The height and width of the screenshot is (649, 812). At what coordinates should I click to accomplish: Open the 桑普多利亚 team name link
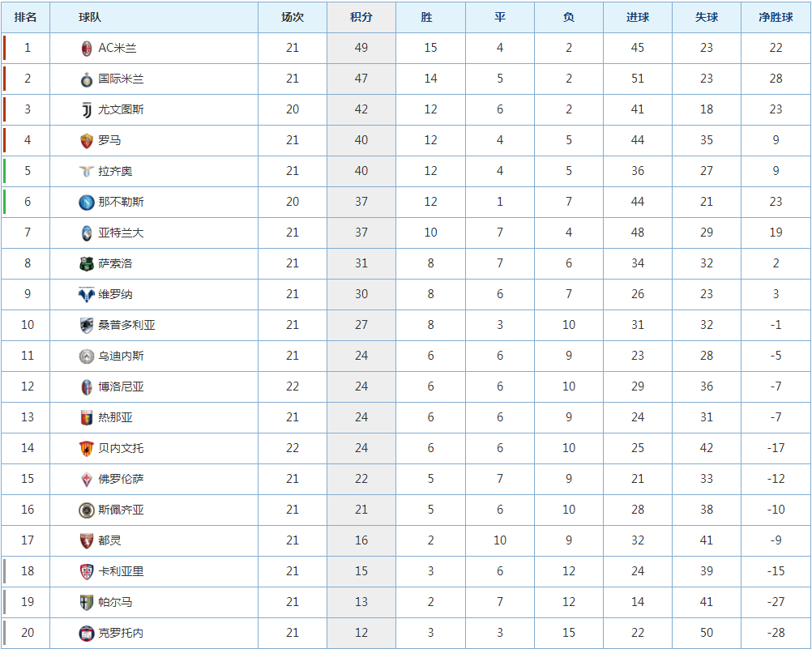pyautogui.click(x=126, y=325)
